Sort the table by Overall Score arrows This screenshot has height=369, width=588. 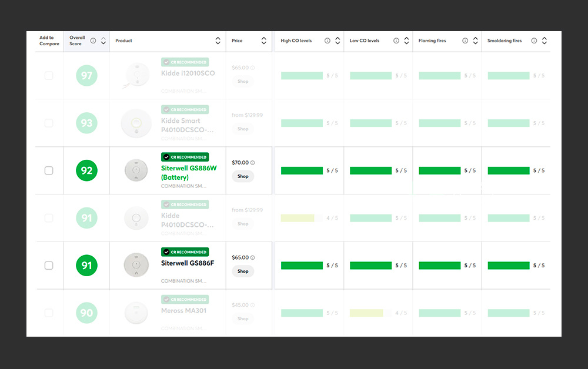[103, 41]
